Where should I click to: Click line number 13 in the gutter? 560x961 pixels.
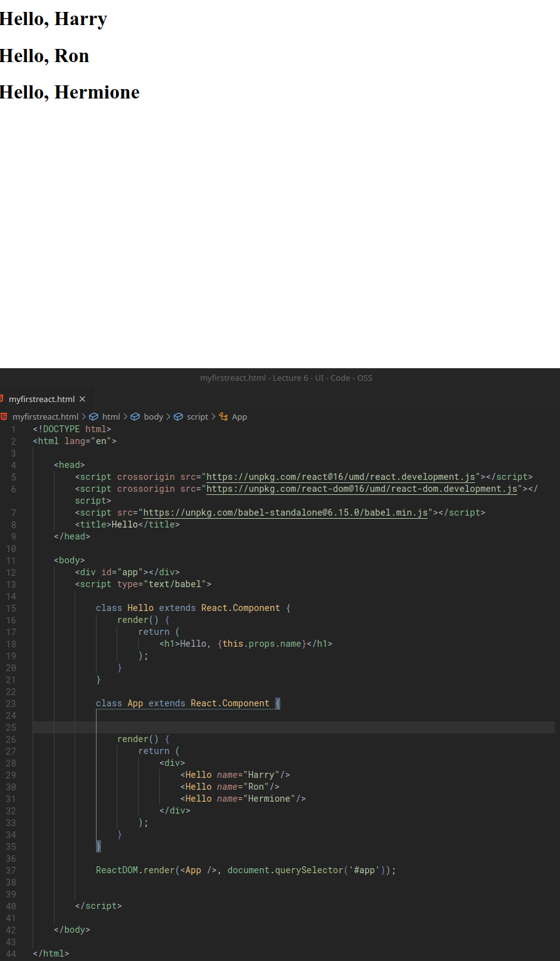point(11,584)
